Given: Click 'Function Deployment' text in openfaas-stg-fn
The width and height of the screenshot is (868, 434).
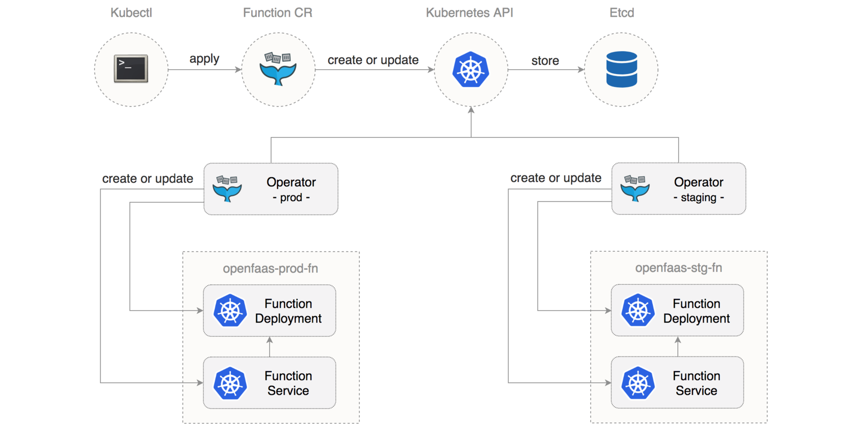Looking at the screenshot, I should click(x=696, y=311).
